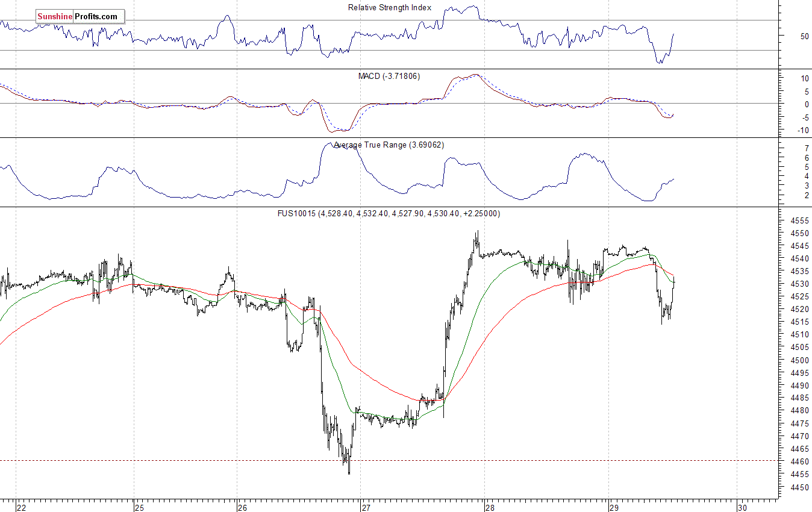Screen dimensions: 812x512
Task: Select price axis label 4490
Action: tap(799, 386)
